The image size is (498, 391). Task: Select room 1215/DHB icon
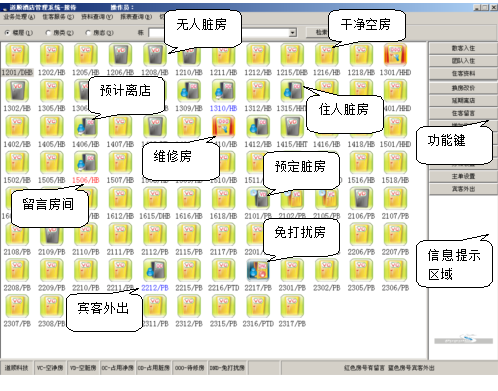pos(292,55)
